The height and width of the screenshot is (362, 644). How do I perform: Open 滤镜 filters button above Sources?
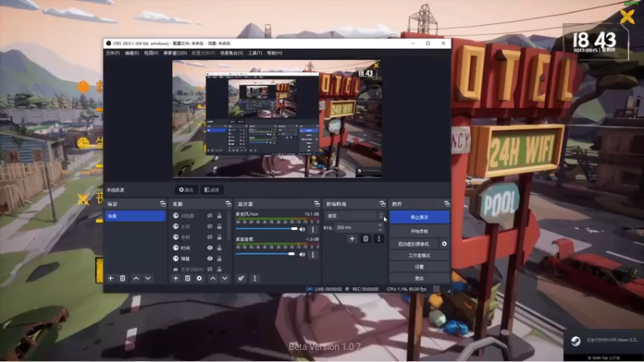(x=212, y=190)
